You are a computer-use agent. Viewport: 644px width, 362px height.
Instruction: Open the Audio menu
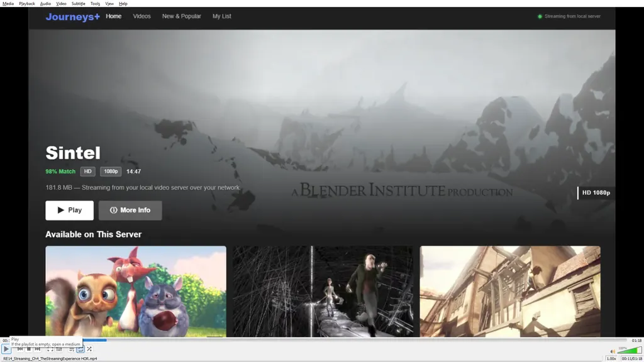coord(45,4)
